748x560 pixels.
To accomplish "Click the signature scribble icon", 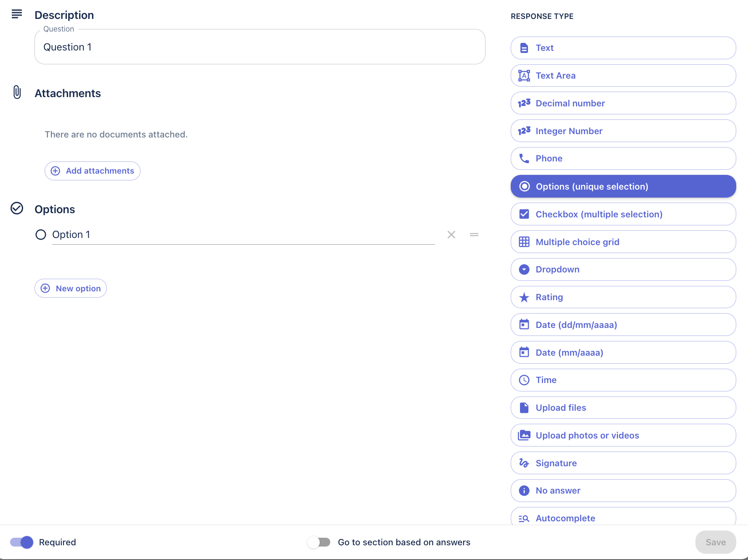I will point(524,463).
